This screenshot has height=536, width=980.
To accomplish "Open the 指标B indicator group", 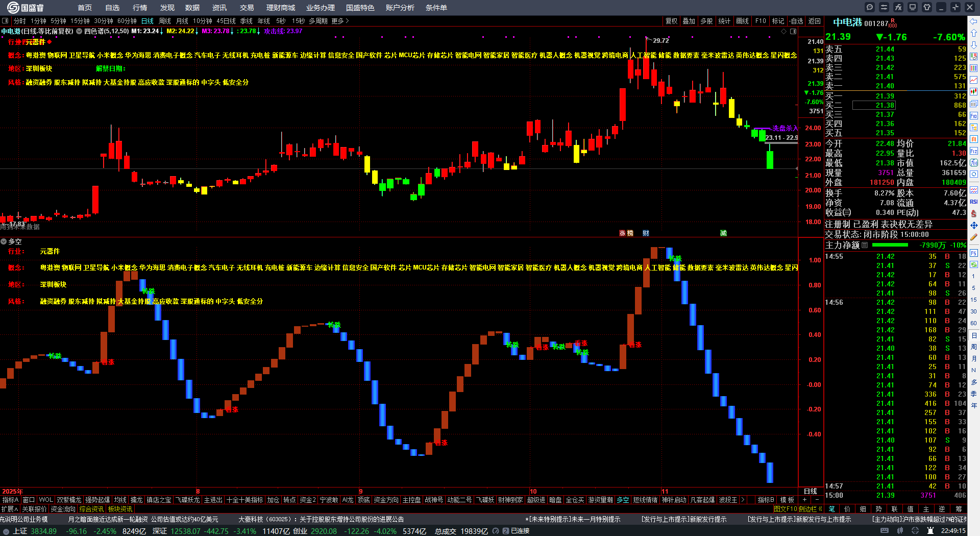I will pyautogui.click(x=766, y=500).
